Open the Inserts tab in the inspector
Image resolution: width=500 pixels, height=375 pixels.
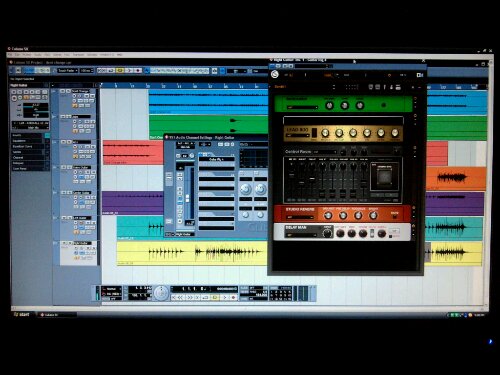pos(27,136)
